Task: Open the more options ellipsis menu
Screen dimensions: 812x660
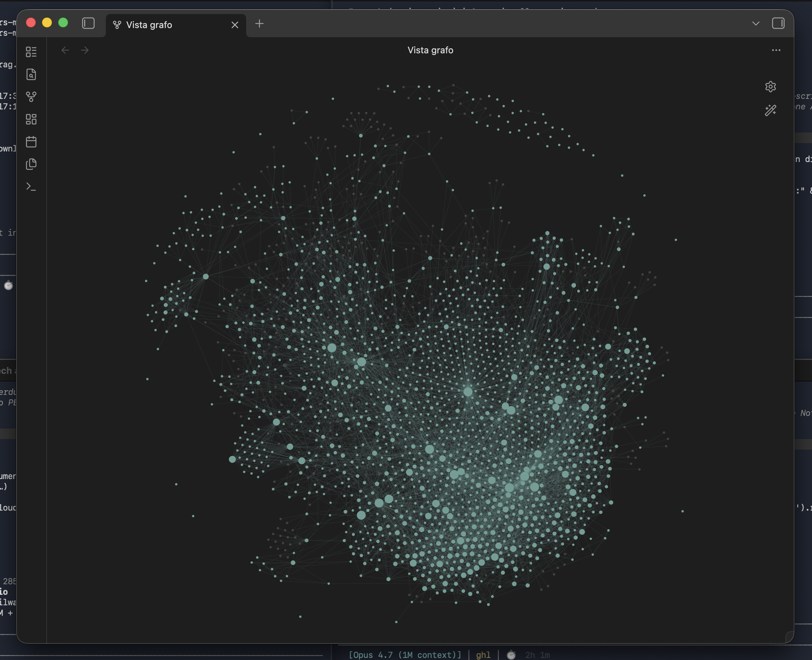Action: (x=776, y=50)
